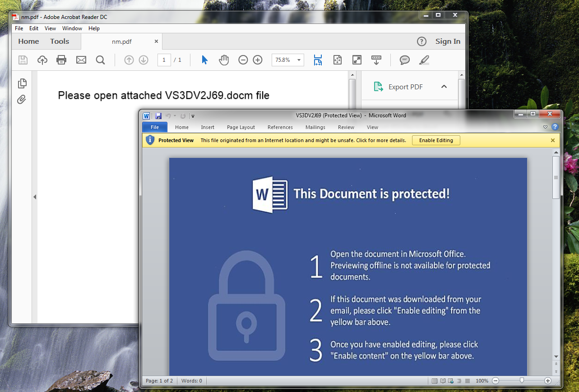
Task: Open the Word View ribbon tab
Action: pyautogui.click(x=373, y=127)
